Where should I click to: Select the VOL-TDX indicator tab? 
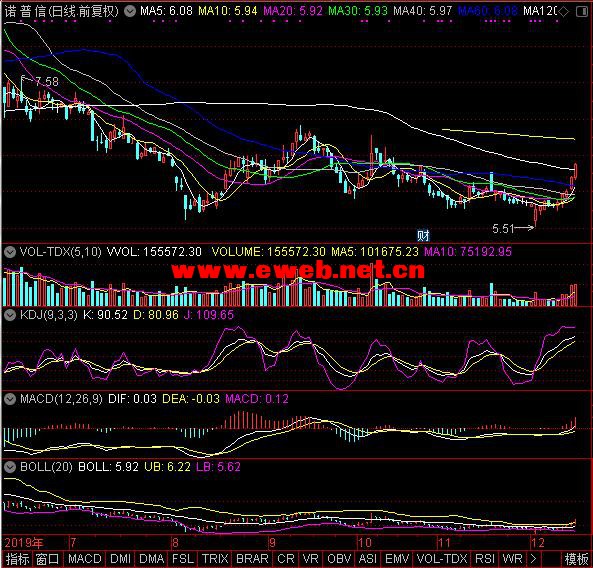pyautogui.click(x=442, y=559)
